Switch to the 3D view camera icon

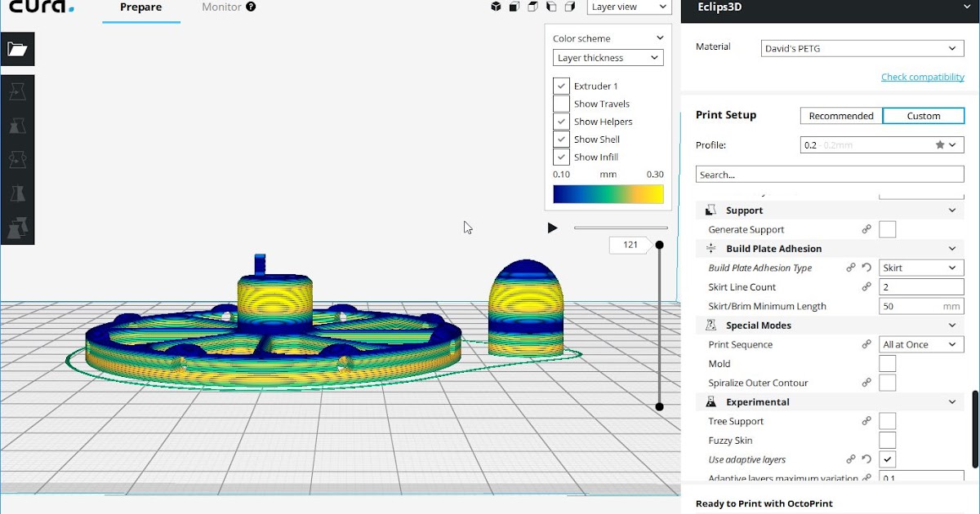(x=496, y=7)
